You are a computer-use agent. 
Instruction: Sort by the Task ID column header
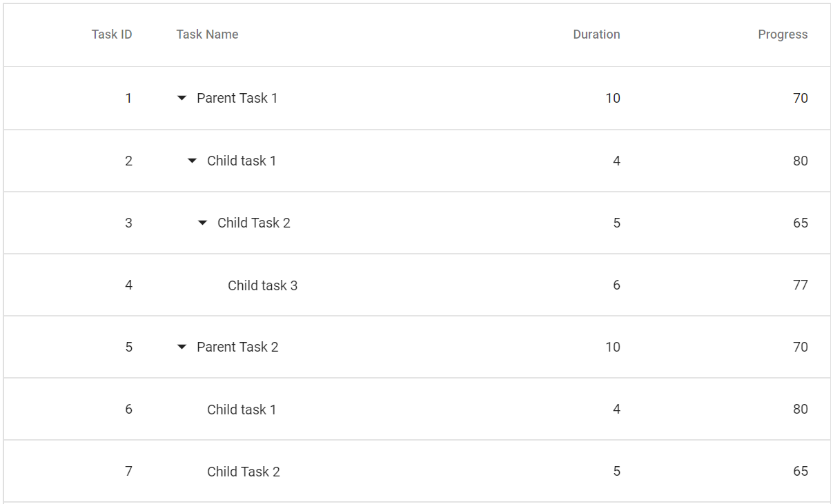click(x=111, y=34)
